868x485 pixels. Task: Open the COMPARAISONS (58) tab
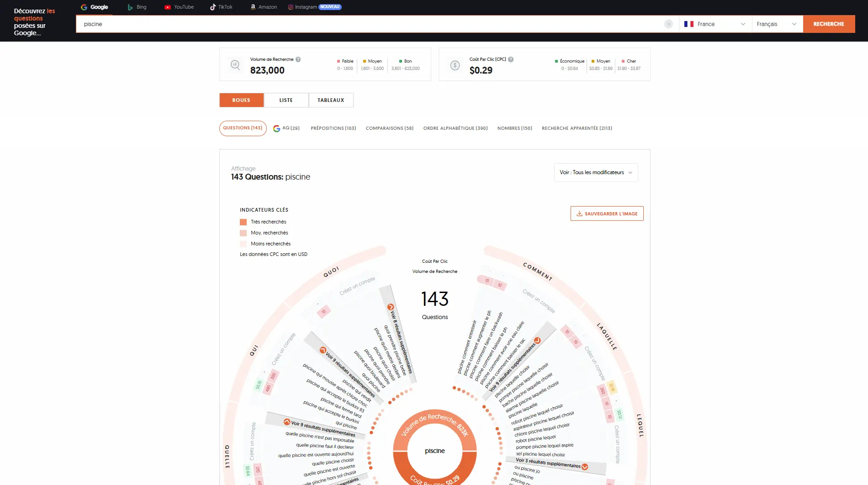(x=389, y=128)
